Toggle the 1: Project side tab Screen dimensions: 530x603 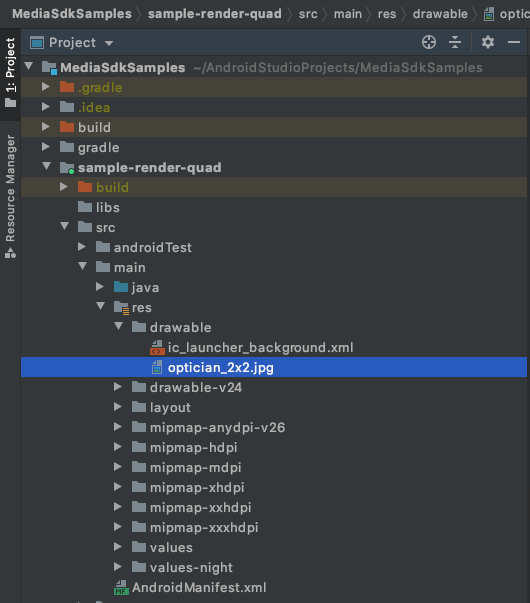coord(10,72)
